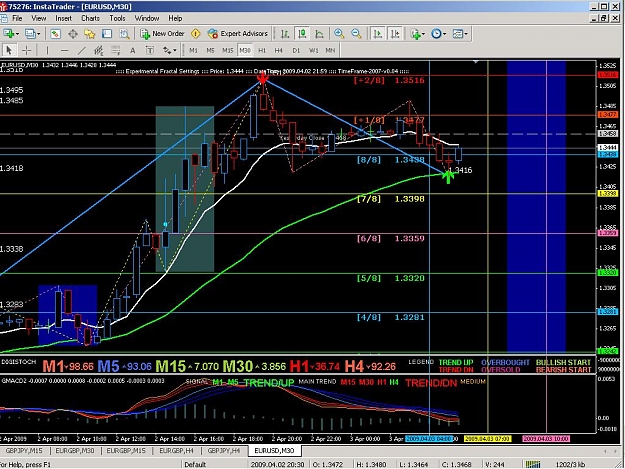Open the Default profile menu in status bar
Viewport: 625px width, 469px height.
click(195, 465)
